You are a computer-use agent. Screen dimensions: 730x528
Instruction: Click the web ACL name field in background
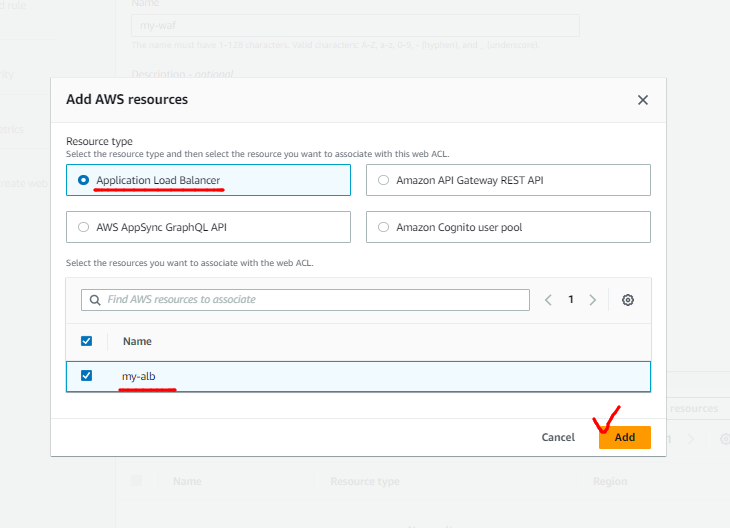click(x=355, y=26)
